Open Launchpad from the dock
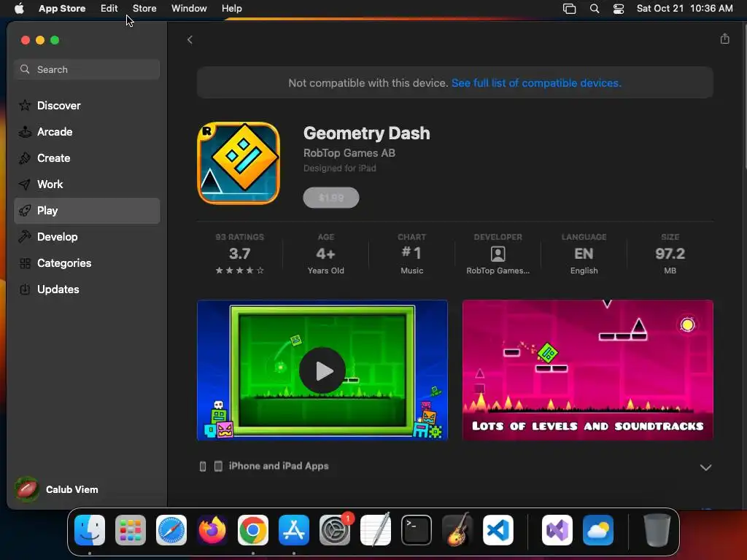Screen dimensions: 747x560 coord(131,530)
